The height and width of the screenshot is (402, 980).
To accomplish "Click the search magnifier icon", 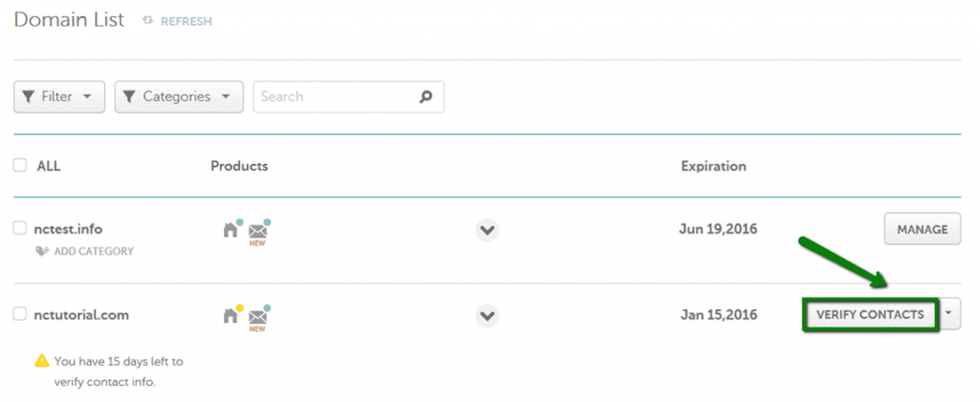I will click(x=426, y=97).
